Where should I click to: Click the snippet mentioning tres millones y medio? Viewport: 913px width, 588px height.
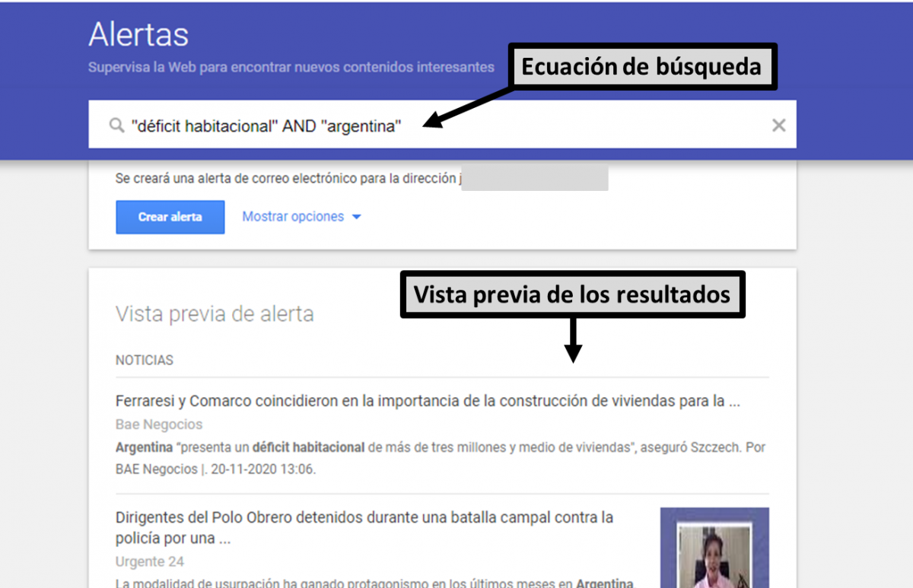tap(440, 458)
